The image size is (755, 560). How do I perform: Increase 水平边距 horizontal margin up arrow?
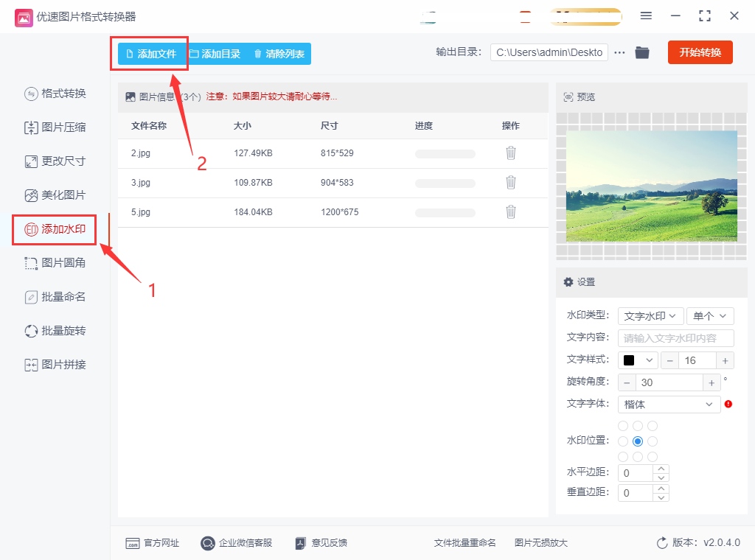(x=661, y=469)
